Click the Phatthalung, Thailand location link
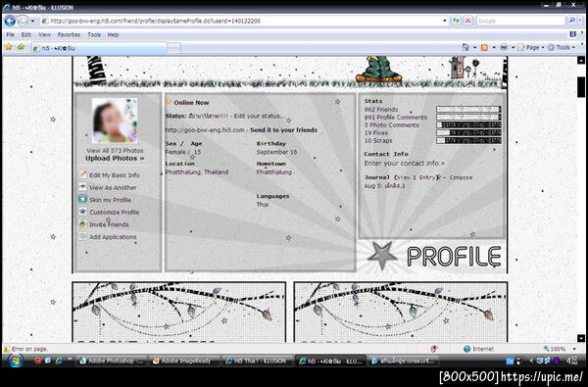 pos(197,172)
